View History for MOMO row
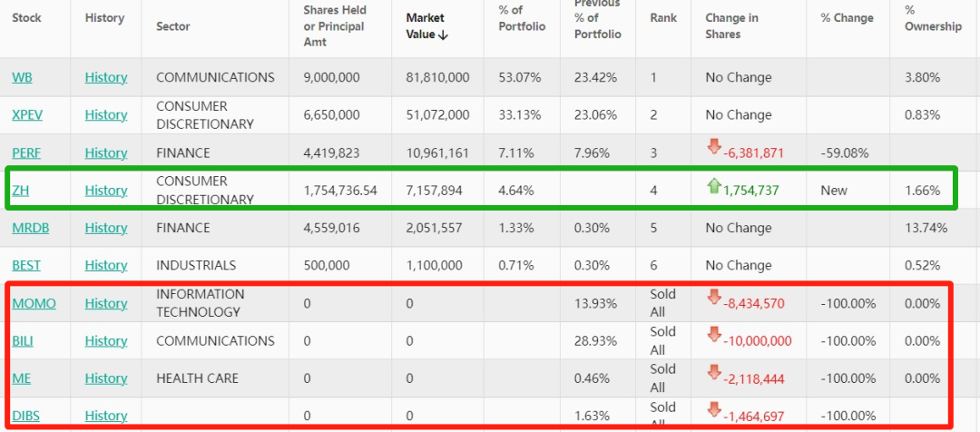The height and width of the screenshot is (432, 980). 106,304
